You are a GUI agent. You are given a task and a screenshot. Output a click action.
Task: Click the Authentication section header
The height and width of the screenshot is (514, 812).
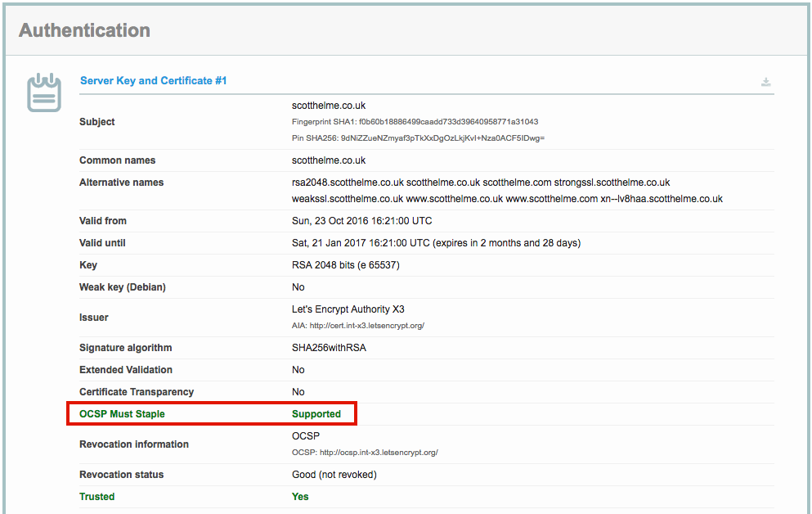click(84, 29)
